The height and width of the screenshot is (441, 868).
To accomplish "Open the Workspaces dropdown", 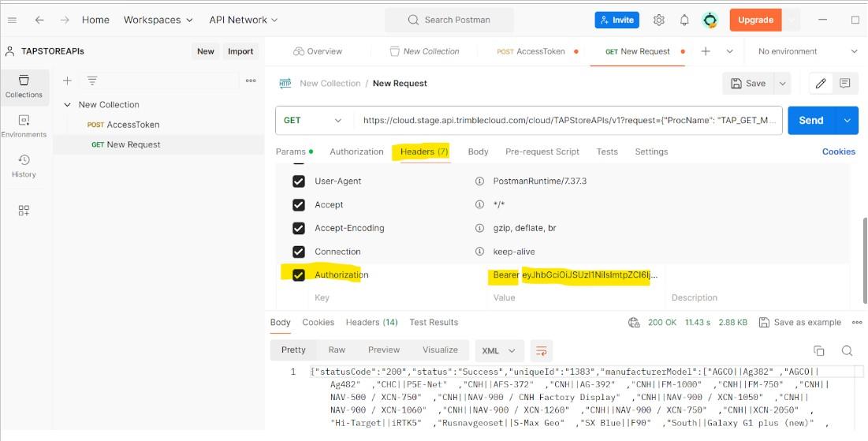I will pos(158,20).
